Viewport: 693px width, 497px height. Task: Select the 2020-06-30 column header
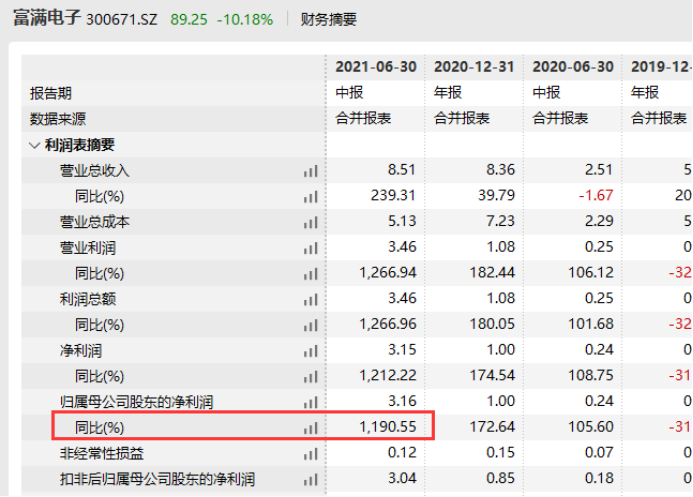(573, 67)
